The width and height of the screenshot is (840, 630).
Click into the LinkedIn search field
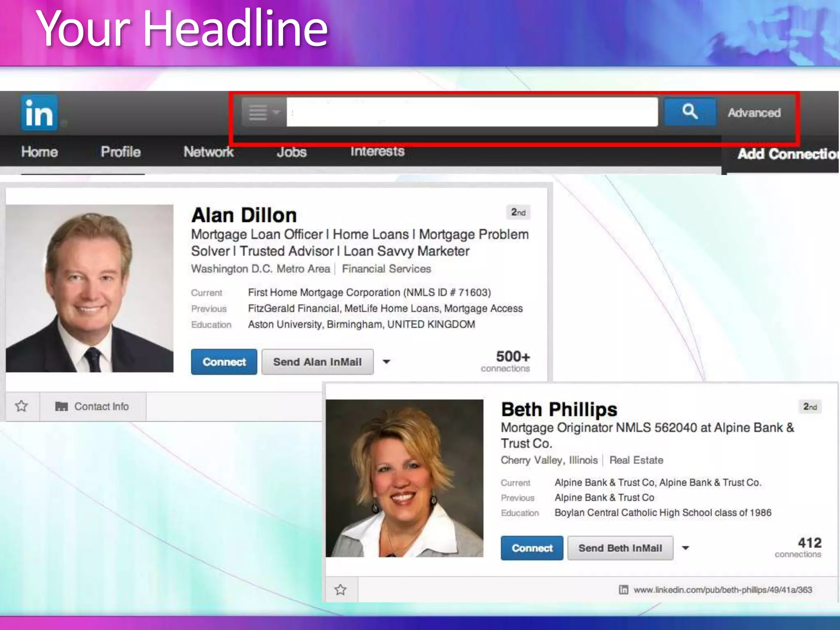(x=472, y=112)
